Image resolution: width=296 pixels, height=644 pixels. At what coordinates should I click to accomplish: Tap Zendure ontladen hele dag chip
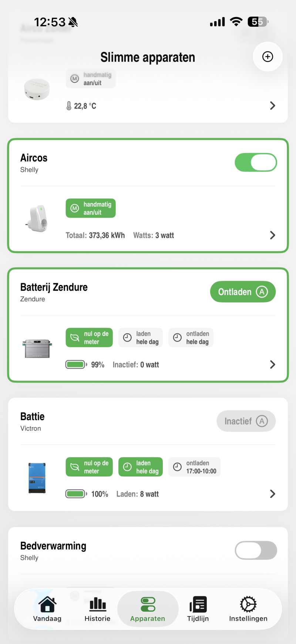pos(191,338)
